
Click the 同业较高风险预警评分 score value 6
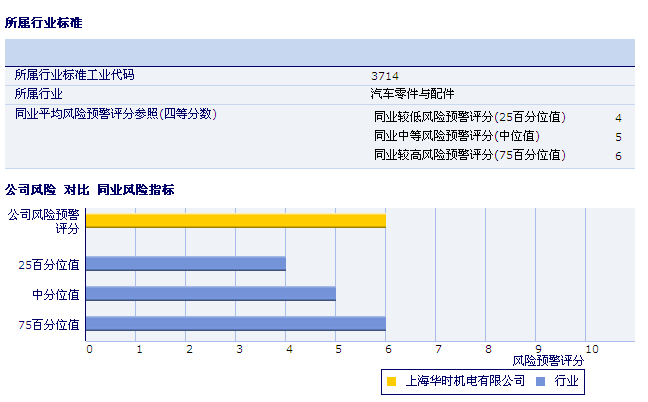(618, 156)
